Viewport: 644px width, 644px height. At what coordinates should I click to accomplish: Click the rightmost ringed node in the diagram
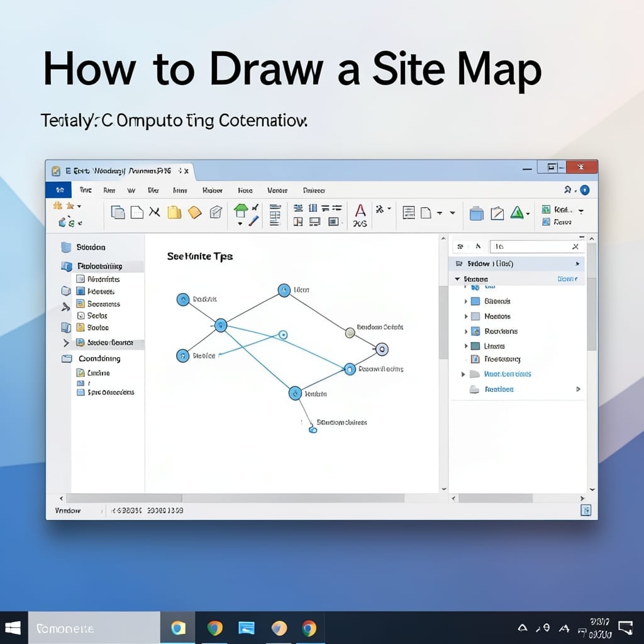point(382,349)
